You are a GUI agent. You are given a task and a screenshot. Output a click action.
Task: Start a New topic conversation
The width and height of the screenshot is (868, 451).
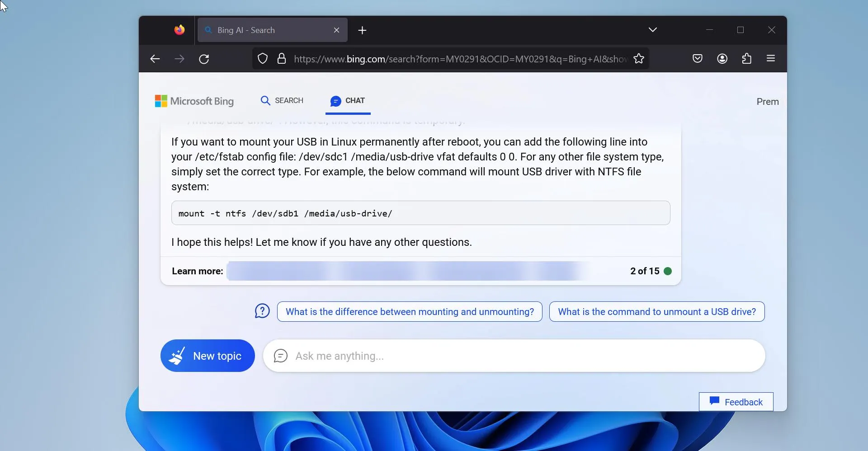[x=208, y=356]
